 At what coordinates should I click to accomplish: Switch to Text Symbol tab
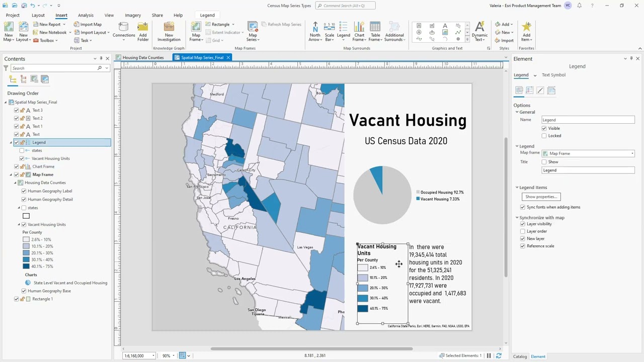[x=553, y=75]
